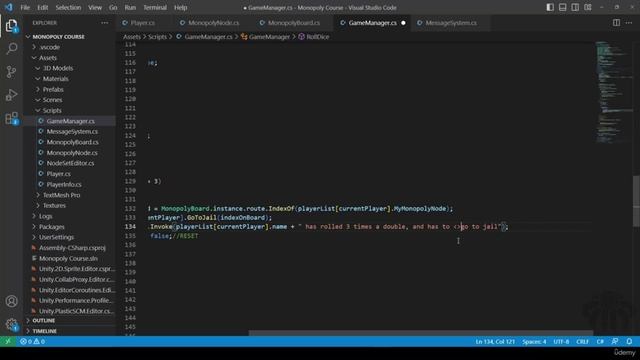Open the Accounts menu icon

pyautogui.click(x=11, y=301)
